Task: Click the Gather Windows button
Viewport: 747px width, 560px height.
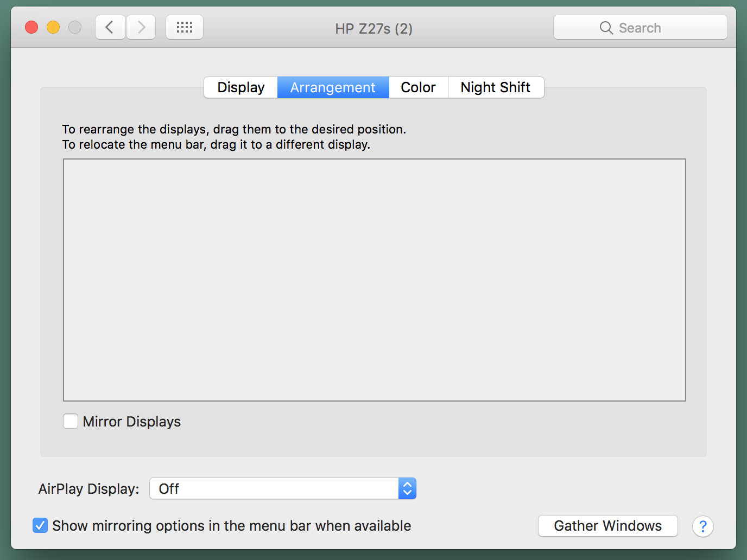Action: 607,525
